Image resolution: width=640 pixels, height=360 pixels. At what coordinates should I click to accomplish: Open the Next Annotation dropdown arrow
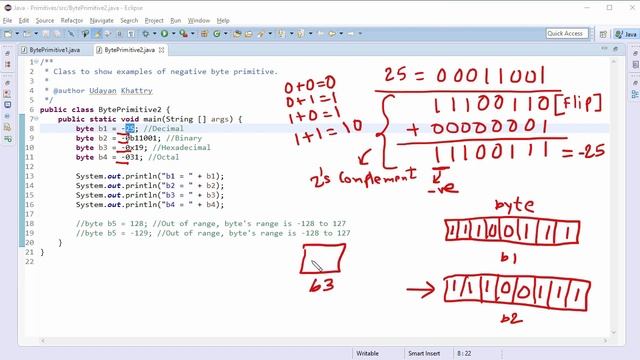(x=291, y=34)
